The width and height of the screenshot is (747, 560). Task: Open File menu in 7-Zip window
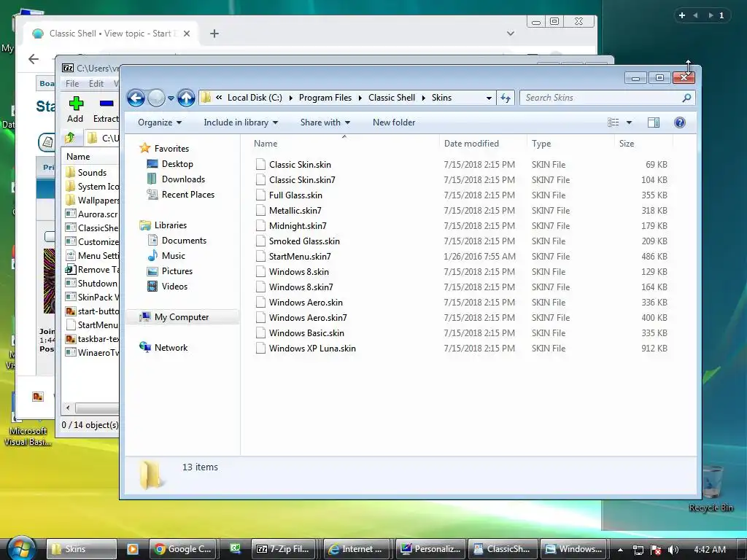(72, 83)
